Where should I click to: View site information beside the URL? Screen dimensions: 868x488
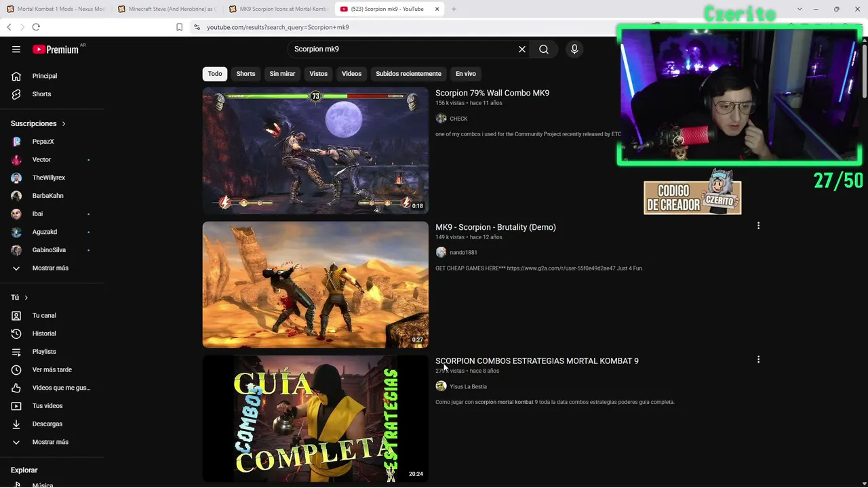(197, 27)
